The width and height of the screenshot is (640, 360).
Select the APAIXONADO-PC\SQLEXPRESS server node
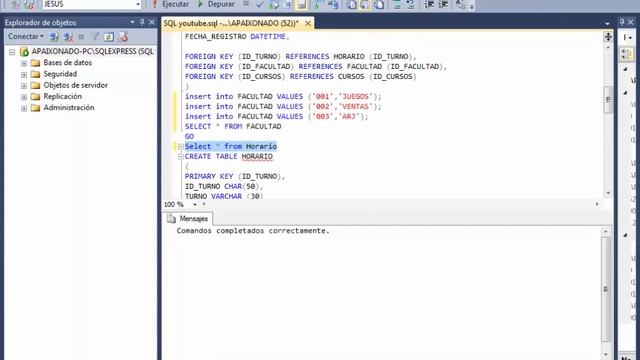92,51
